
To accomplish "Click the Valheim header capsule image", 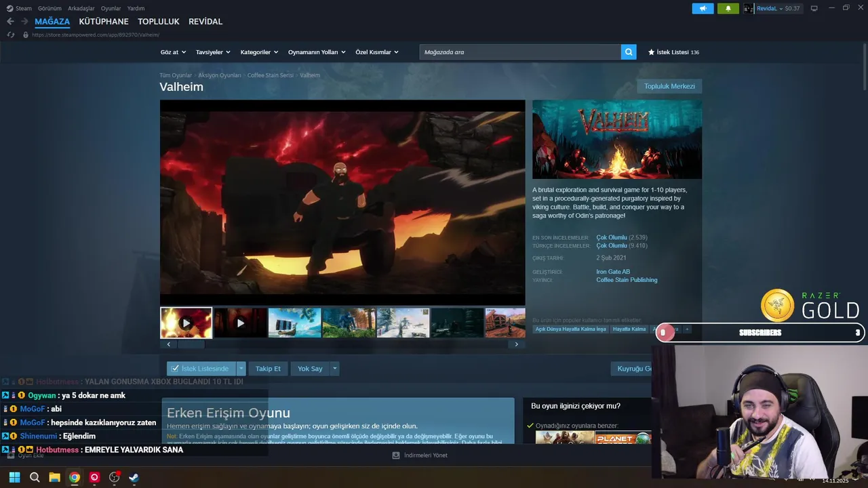I will [617, 140].
